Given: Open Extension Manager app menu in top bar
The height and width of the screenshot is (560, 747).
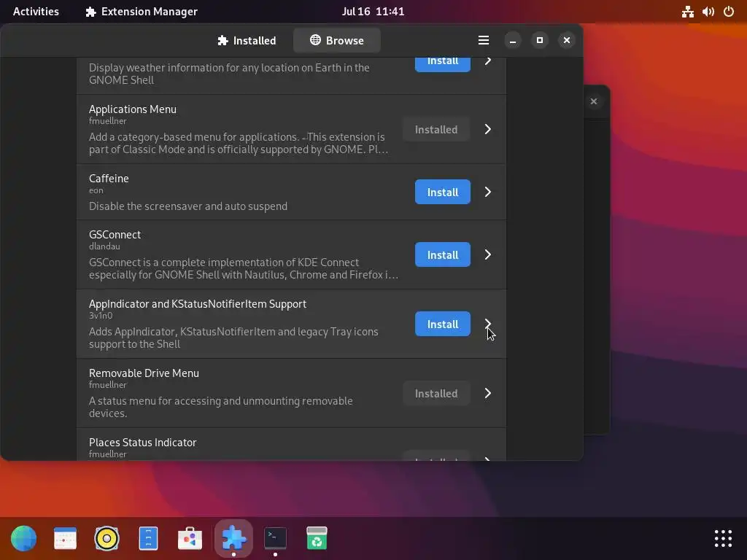Looking at the screenshot, I should [142, 12].
